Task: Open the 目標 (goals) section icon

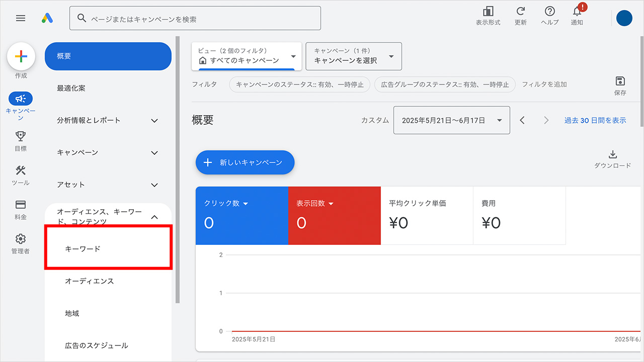Action: click(x=21, y=137)
